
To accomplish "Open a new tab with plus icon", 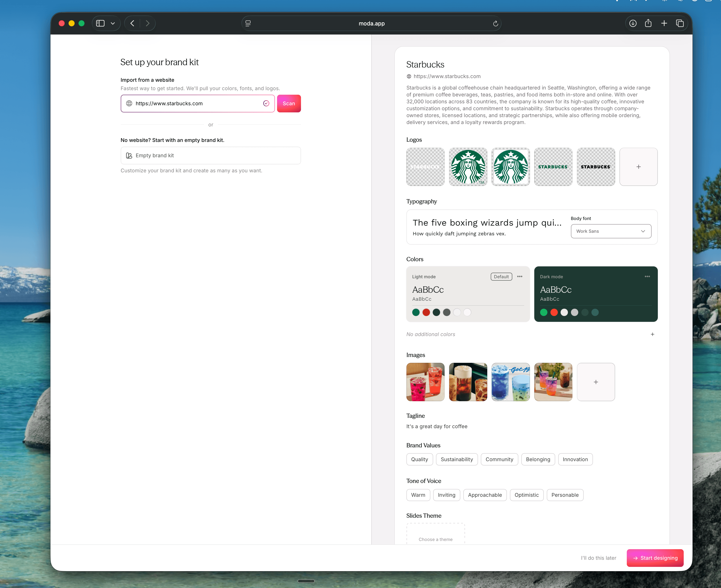I will (x=664, y=23).
